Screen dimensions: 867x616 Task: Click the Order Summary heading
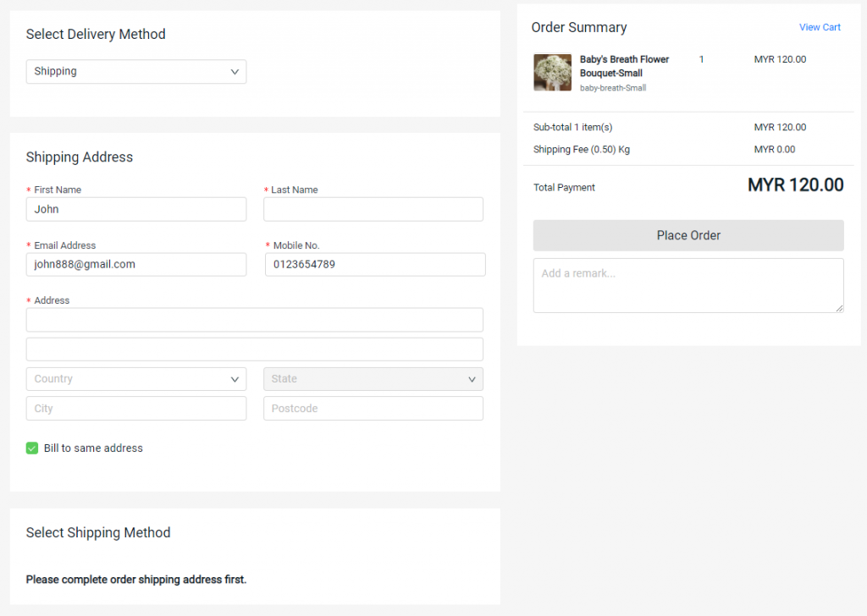tap(579, 28)
